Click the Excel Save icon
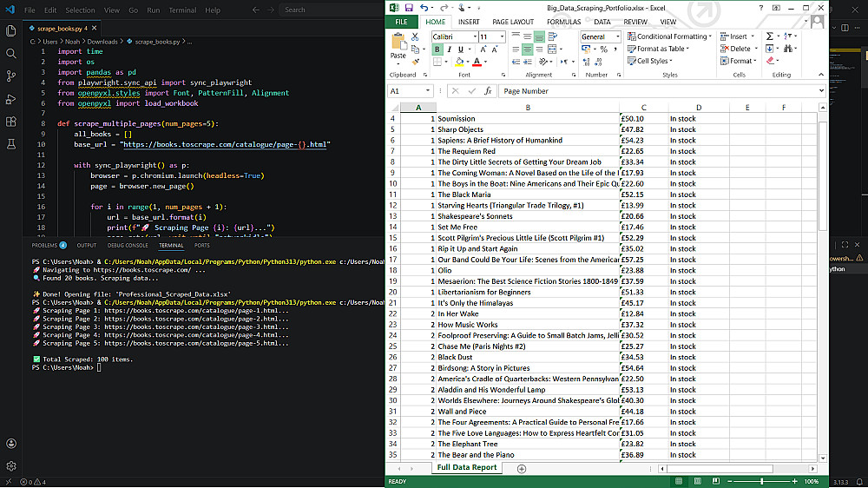The image size is (868, 488). click(x=411, y=8)
